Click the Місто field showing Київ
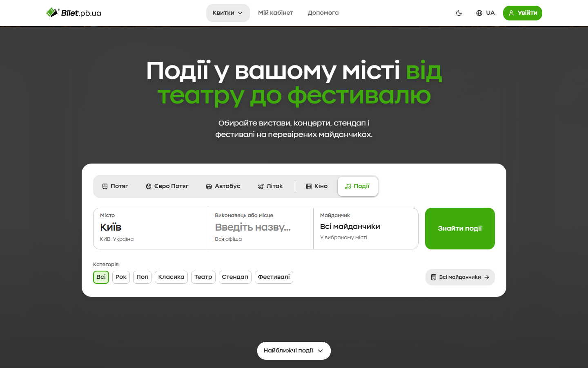This screenshot has width=588, height=368. (x=151, y=229)
